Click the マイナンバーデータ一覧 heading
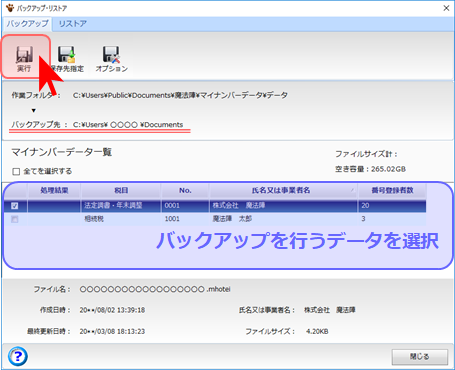The height and width of the screenshot is (370, 455). point(62,152)
